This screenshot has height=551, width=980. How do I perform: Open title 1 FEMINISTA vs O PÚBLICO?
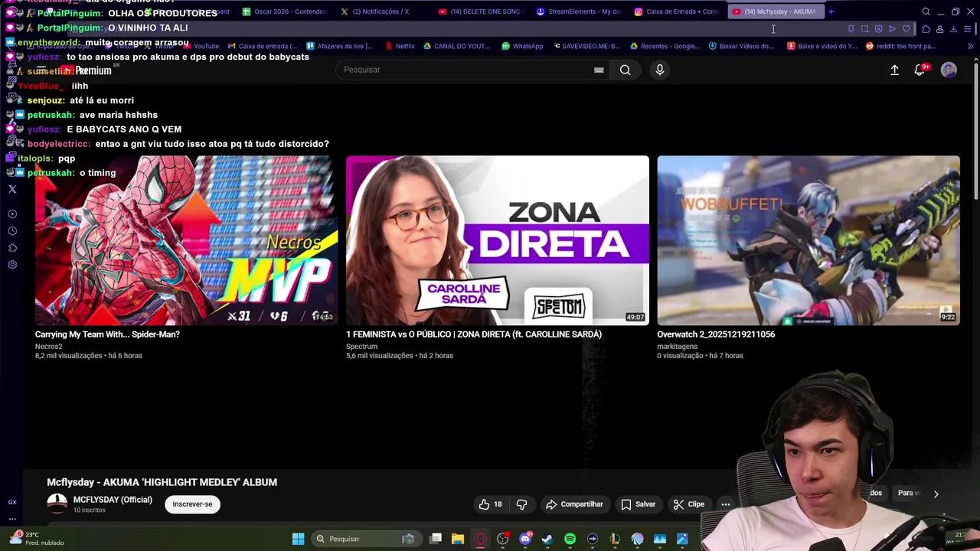474,334
